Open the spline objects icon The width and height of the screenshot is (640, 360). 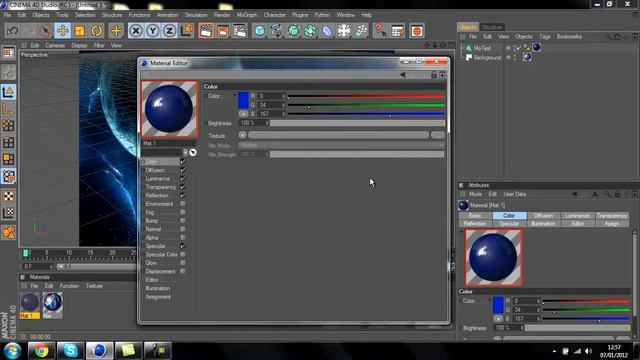tap(276, 31)
